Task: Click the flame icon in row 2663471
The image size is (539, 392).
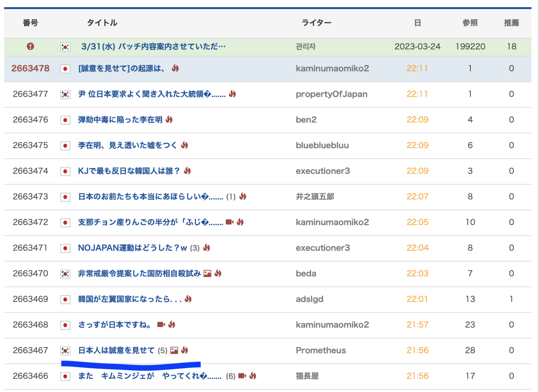Action: pyautogui.click(x=207, y=247)
